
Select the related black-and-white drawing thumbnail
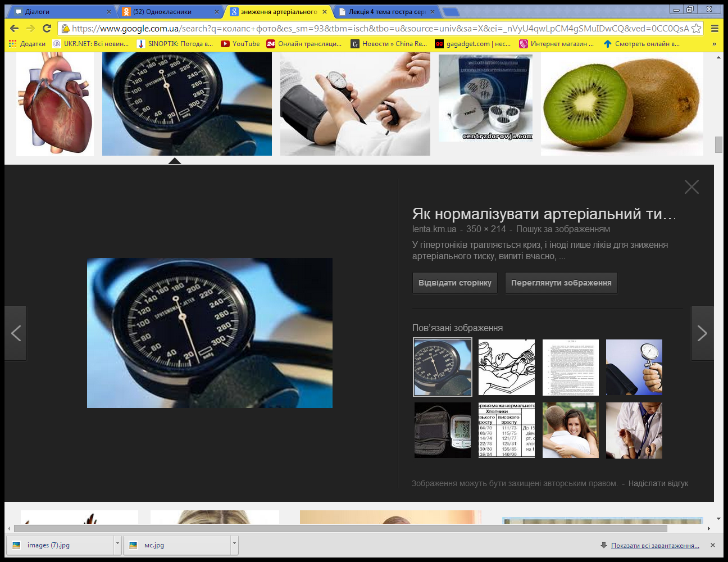click(507, 368)
